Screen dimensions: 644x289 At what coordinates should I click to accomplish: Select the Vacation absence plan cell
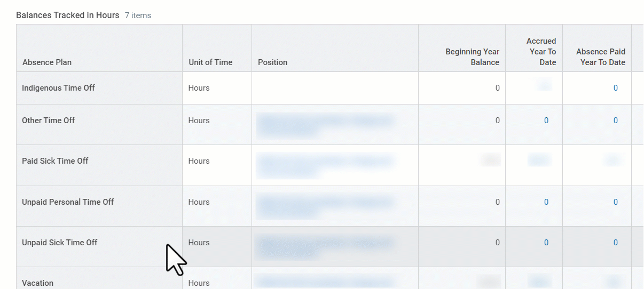[x=37, y=283]
